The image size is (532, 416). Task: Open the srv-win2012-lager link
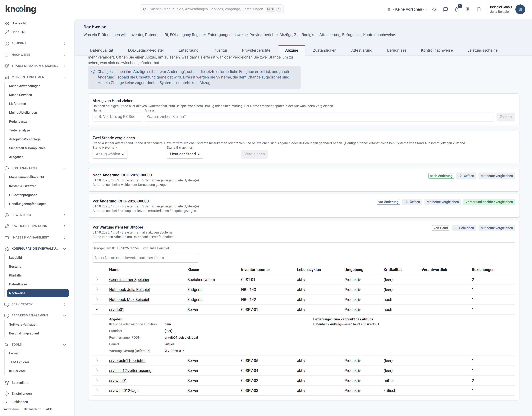pyautogui.click(x=124, y=390)
